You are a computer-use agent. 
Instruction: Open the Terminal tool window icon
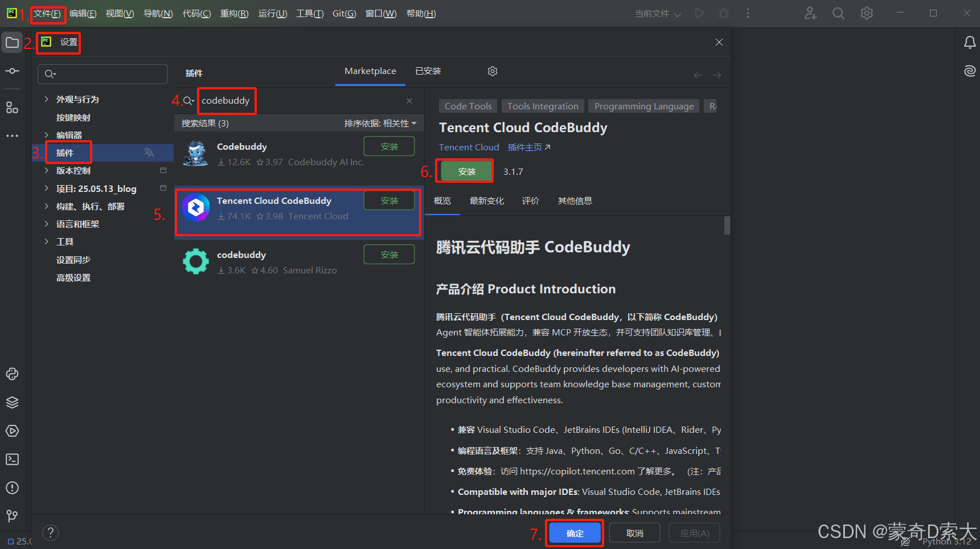pyautogui.click(x=12, y=460)
